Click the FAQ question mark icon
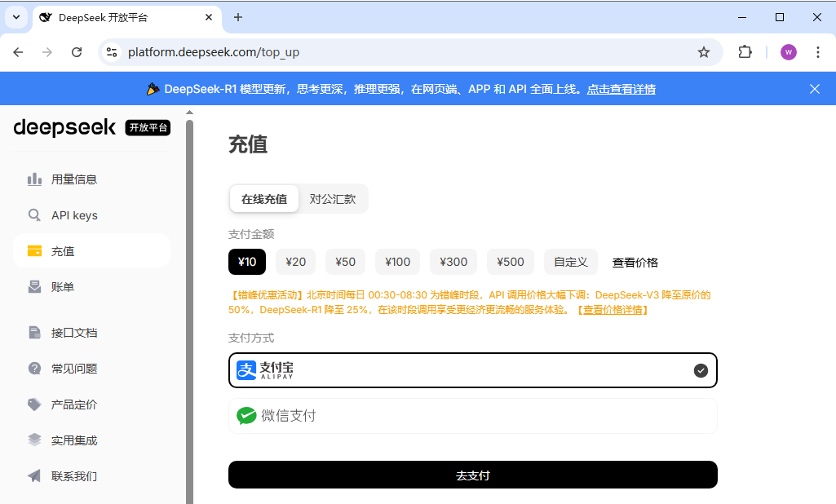 [34, 369]
